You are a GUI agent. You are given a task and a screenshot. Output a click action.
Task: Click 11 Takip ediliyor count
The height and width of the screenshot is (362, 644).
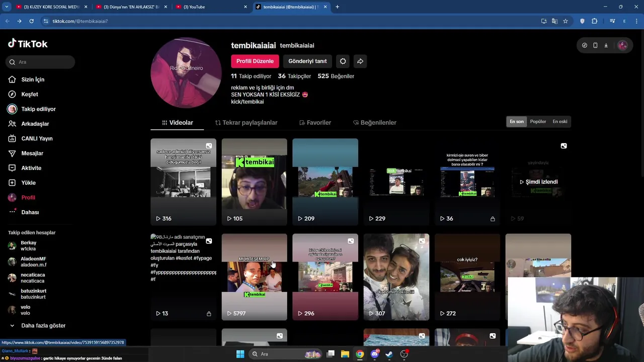tap(251, 76)
